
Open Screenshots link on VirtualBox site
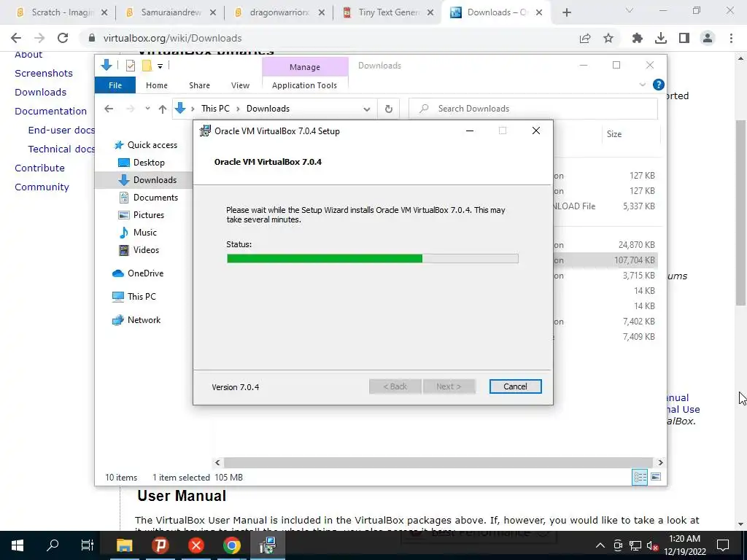44,74
